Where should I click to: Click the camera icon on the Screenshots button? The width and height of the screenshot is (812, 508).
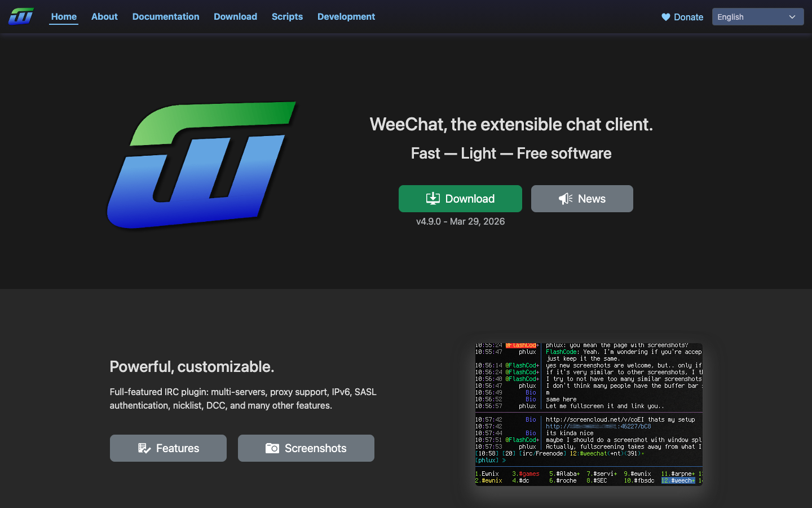point(273,448)
